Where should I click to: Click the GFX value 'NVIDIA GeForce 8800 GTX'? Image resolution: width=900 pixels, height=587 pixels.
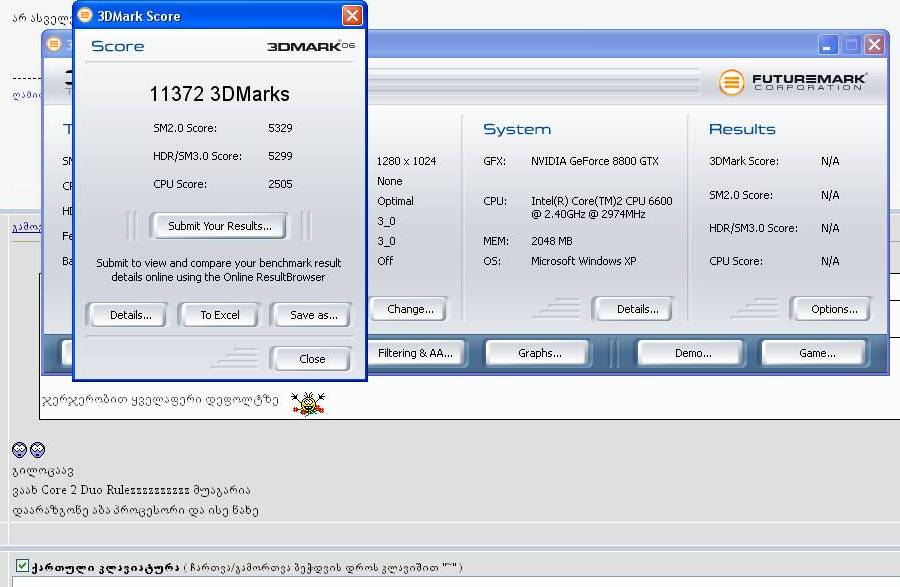[595, 161]
